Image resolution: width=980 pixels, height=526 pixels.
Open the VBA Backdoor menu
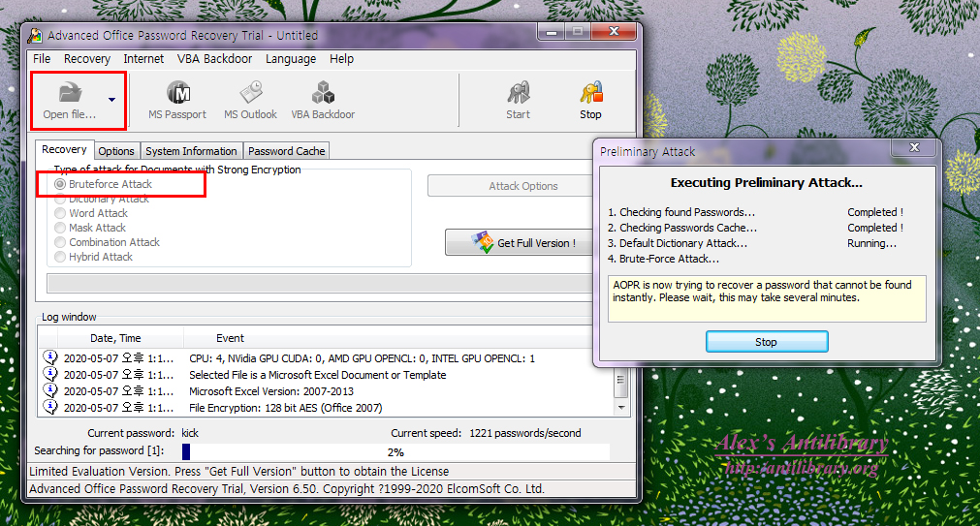pos(214,59)
